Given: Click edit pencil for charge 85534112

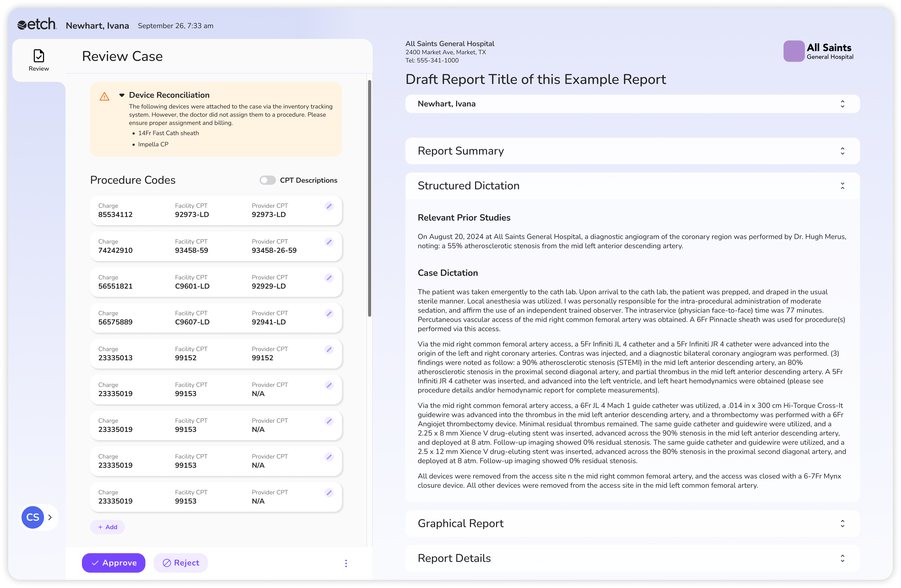Looking at the screenshot, I should [x=329, y=206].
